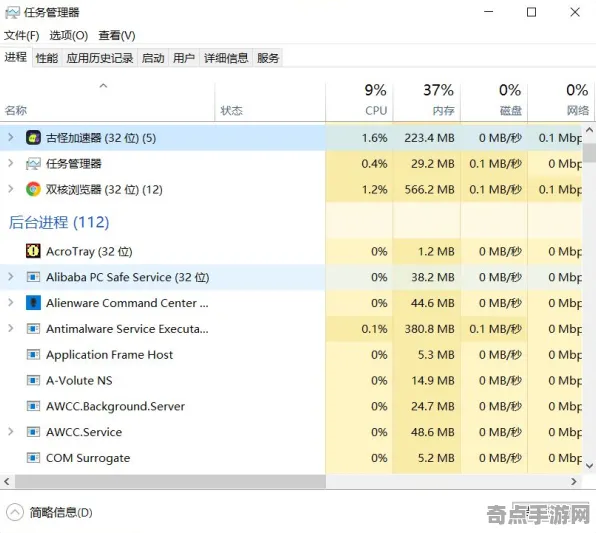
Task: Select the 后台进程 (112) group header
Action: tap(59, 222)
